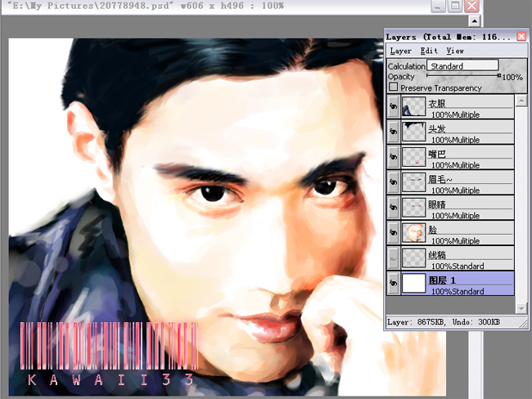Screen dimensions: 532x399
Task: Toggle visibility of 图层 1 layer
Action: tap(393, 283)
